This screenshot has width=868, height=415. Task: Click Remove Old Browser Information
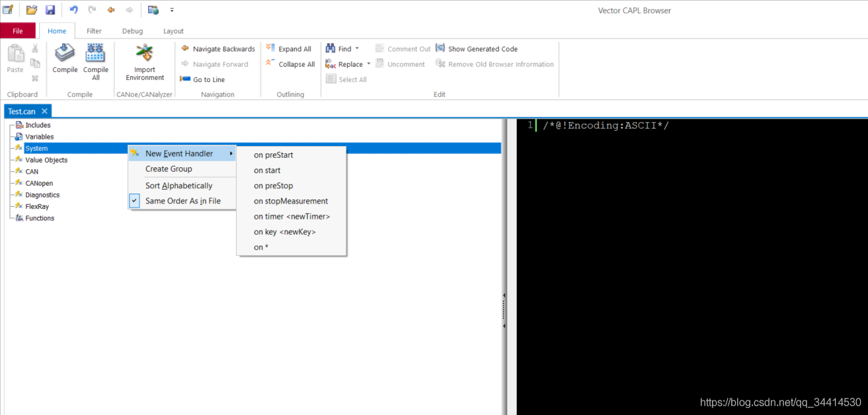[x=494, y=64]
